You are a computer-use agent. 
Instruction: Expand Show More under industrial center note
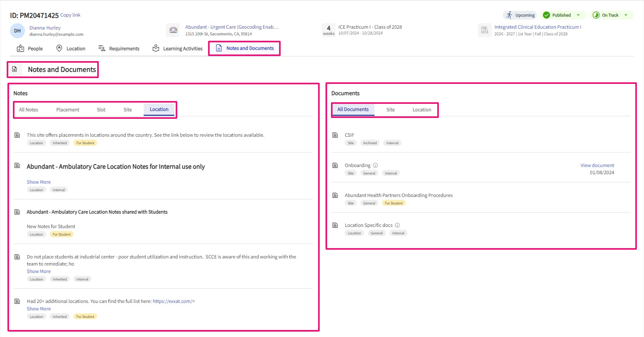pyautogui.click(x=39, y=271)
